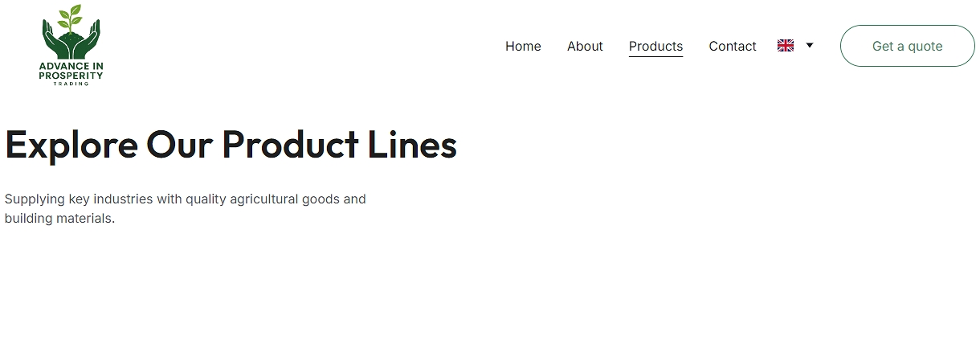
Task: Expand the language selector dropdown arrow
Action: pyautogui.click(x=810, y=46)
